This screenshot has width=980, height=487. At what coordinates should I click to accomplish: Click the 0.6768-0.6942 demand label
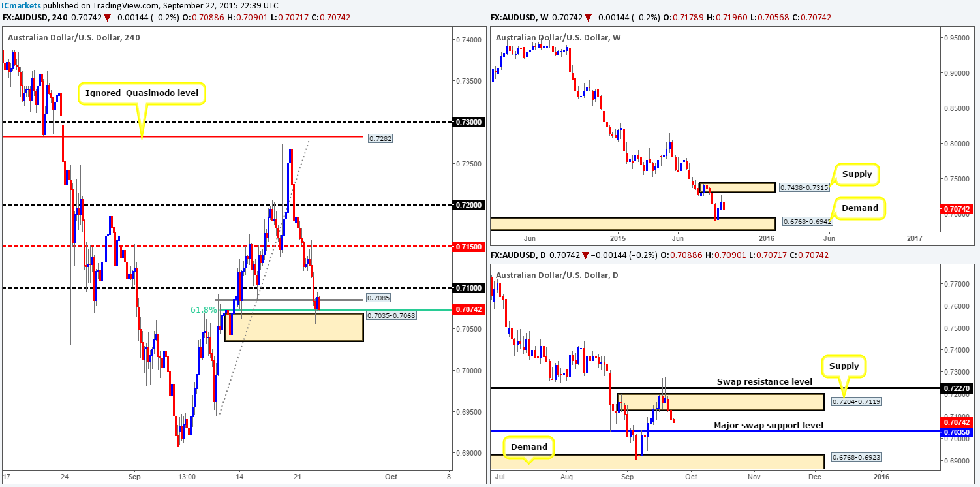(807, 222)
